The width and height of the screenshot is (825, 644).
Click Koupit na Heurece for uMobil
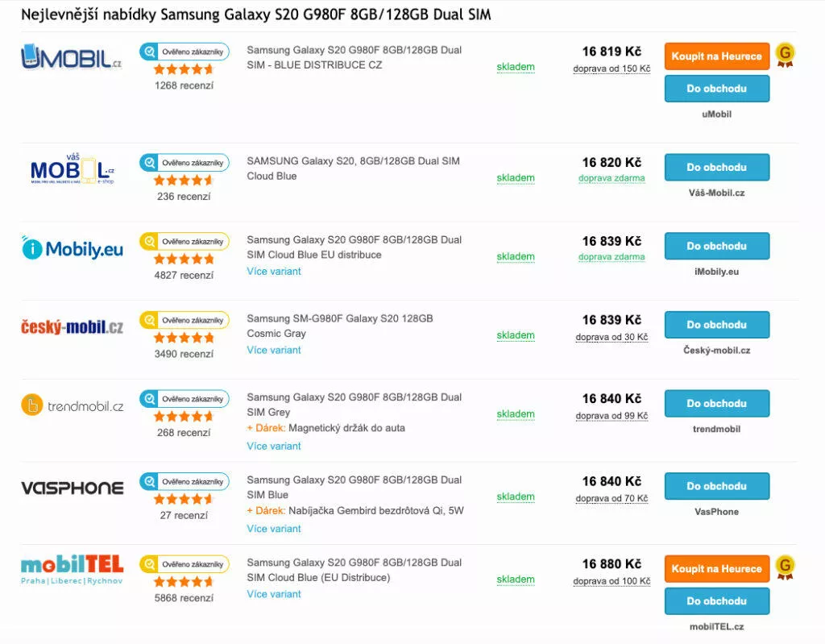(716, 56)
